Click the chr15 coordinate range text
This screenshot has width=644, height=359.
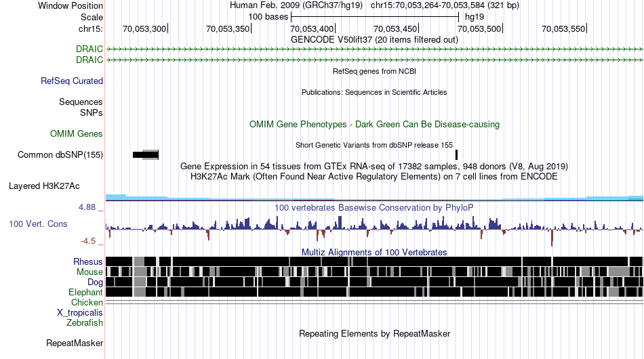coord(445,5)
